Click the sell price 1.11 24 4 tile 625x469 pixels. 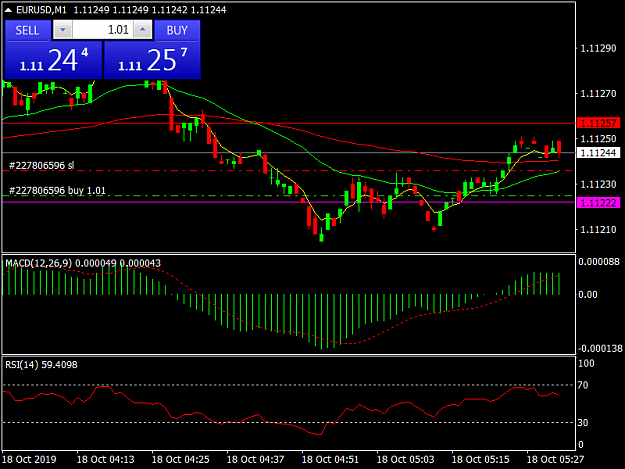53,60
